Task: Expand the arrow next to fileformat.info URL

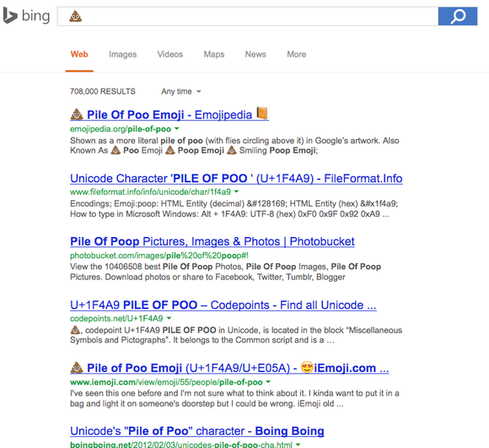Action: pos(236,192)
